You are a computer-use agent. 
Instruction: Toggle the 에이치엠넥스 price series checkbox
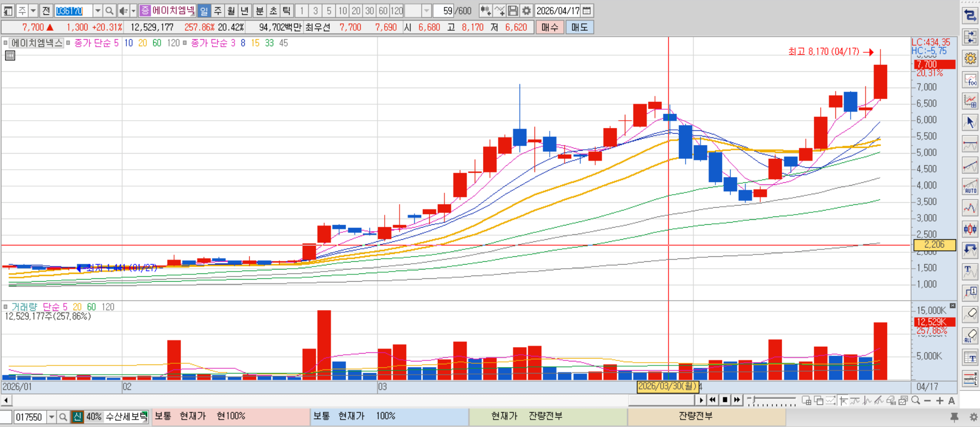point(6,43)
